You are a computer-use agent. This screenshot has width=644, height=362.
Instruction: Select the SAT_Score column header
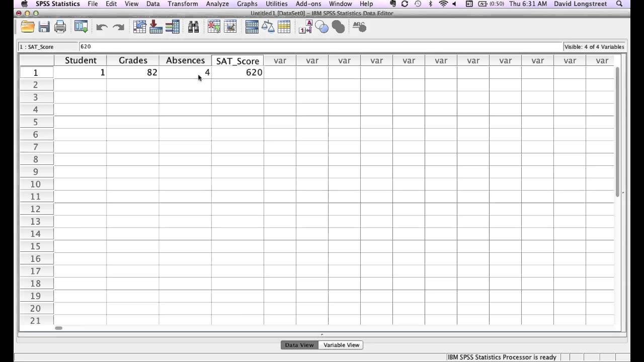[x=237, y=61]
